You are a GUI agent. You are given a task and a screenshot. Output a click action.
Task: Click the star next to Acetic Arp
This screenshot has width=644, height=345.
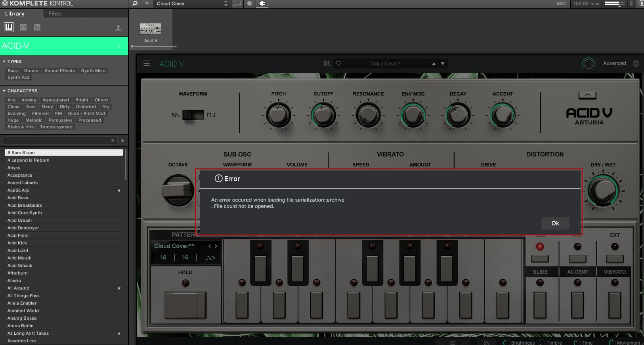[119, 191]
